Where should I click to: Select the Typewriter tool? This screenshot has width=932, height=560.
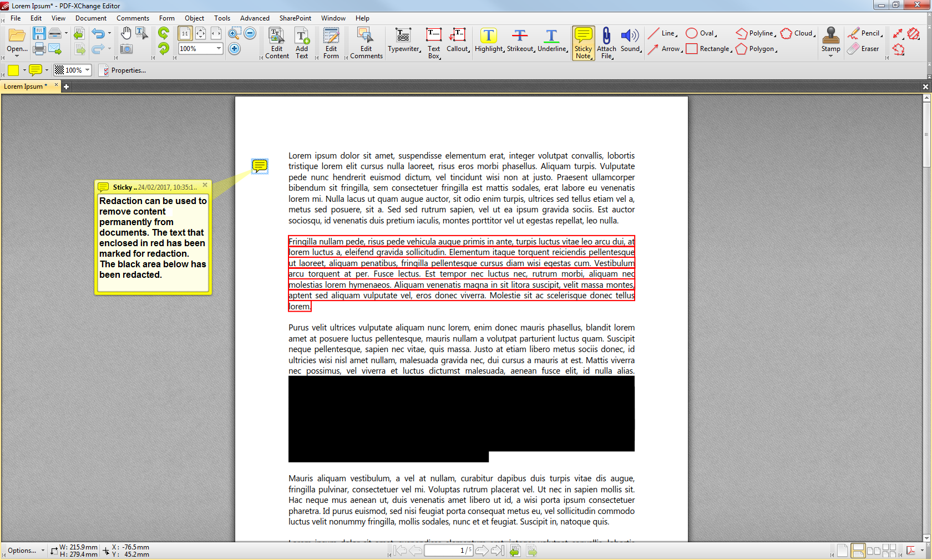point(404,40)
